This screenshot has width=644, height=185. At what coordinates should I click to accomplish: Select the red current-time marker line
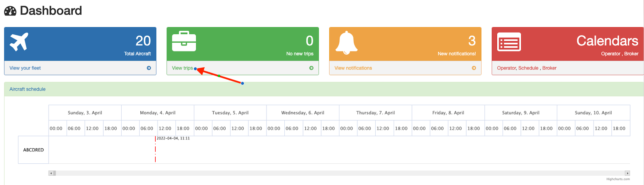pos(155,149)
